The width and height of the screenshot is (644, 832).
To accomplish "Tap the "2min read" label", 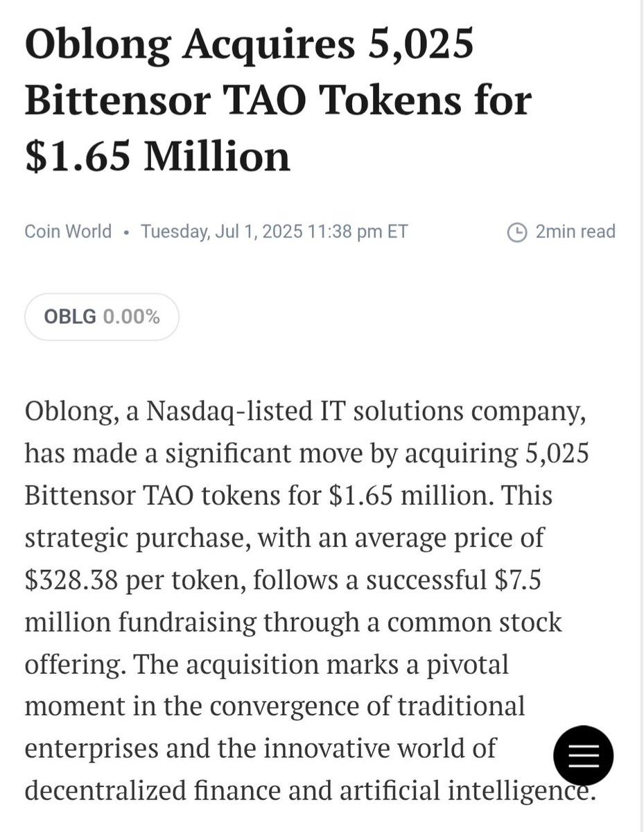I will click(575, 232).
